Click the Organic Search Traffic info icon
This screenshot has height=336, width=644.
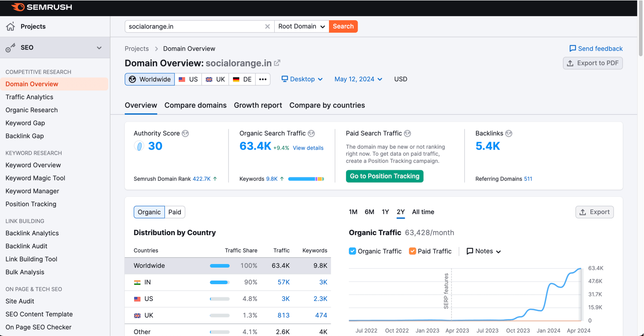pos(311,133)
